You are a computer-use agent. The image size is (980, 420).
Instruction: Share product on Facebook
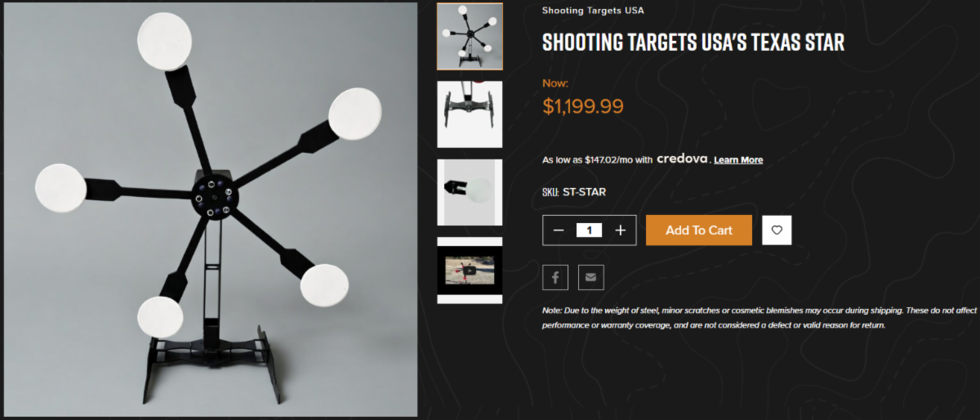555,277
